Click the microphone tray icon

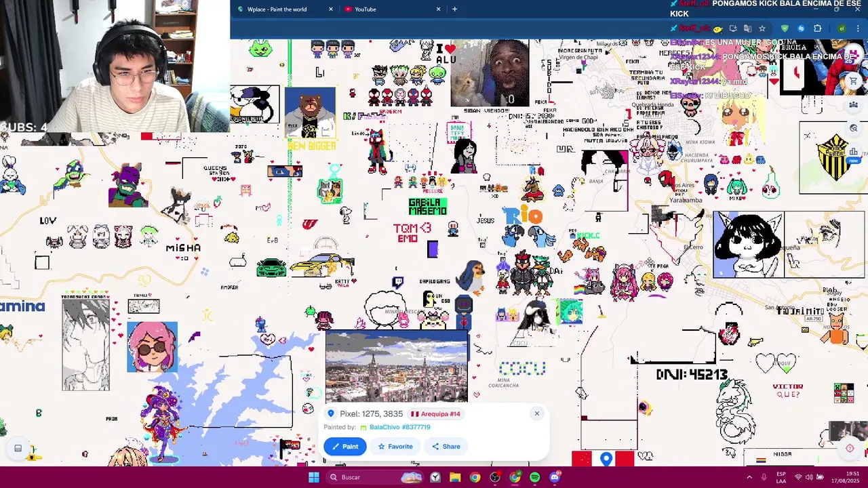764,477
